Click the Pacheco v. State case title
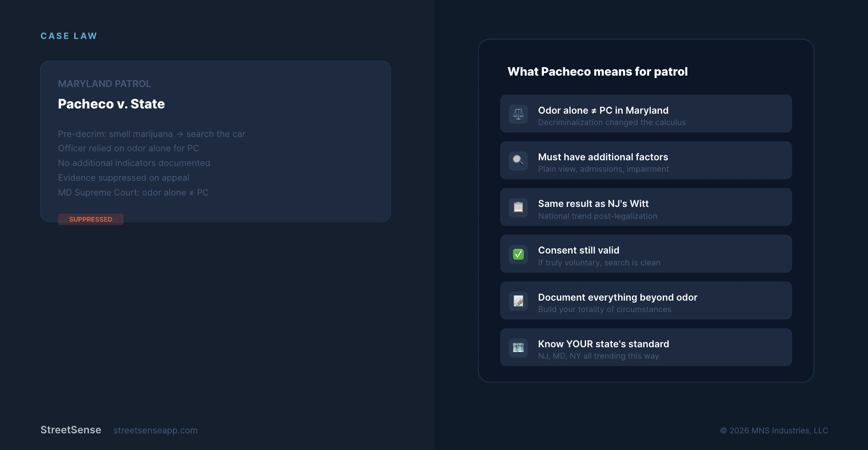The width and height of the screenshot is (868, 450). click(x=111, y=104)
